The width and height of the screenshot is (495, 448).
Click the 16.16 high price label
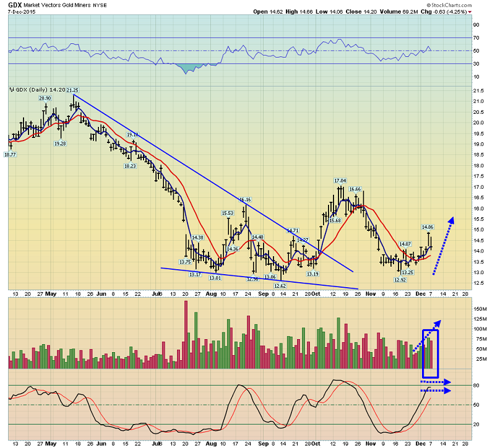(245, 199)
